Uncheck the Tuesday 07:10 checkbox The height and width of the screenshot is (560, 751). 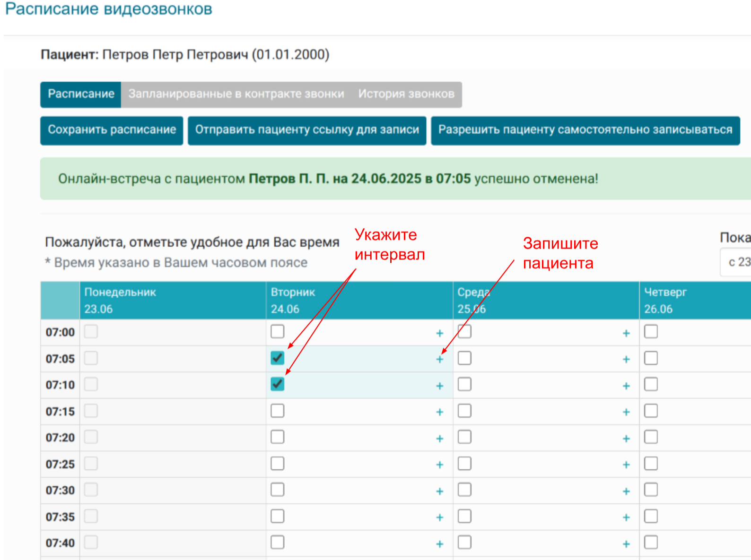pyautogui.click(x=278, y=384)
